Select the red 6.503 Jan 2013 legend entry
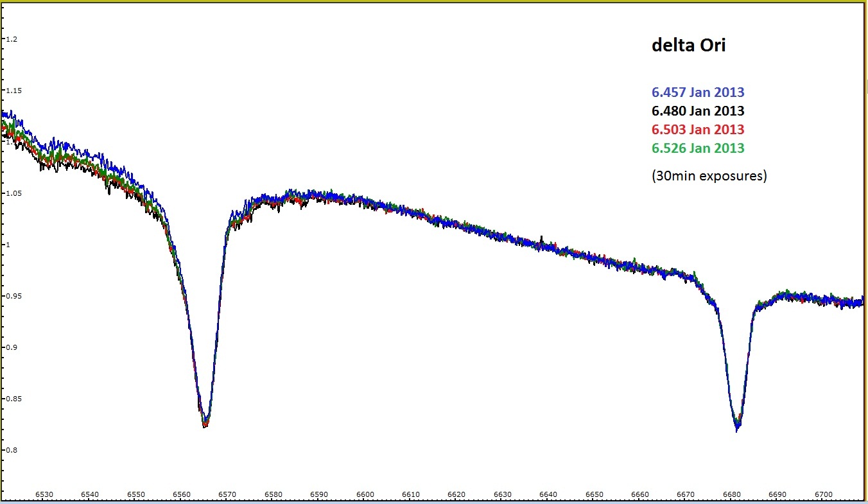The width and height of the screenshot is (868, 504). coord(697,130)
